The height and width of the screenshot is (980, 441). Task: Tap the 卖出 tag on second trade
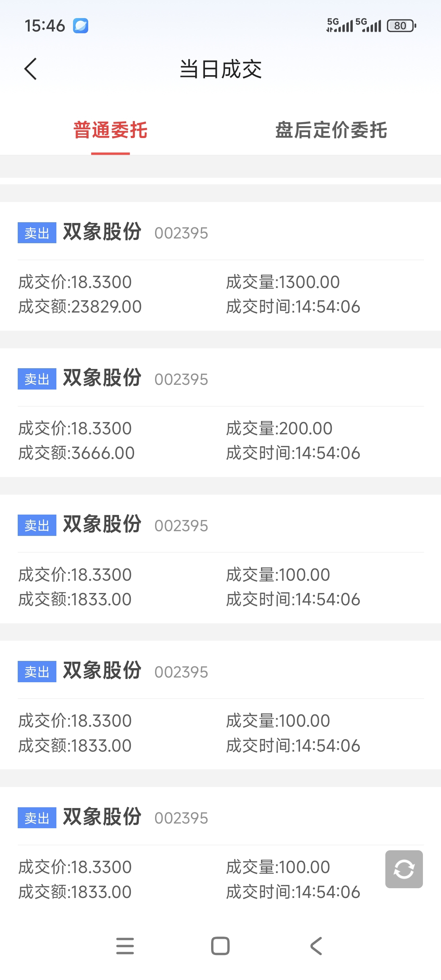point(37,379)
